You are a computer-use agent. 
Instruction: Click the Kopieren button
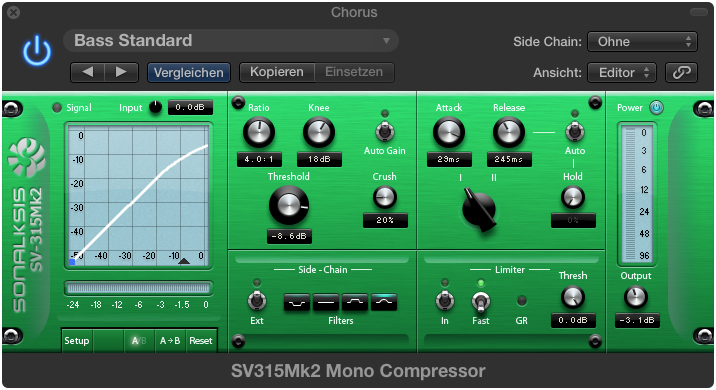coord(277,72)
